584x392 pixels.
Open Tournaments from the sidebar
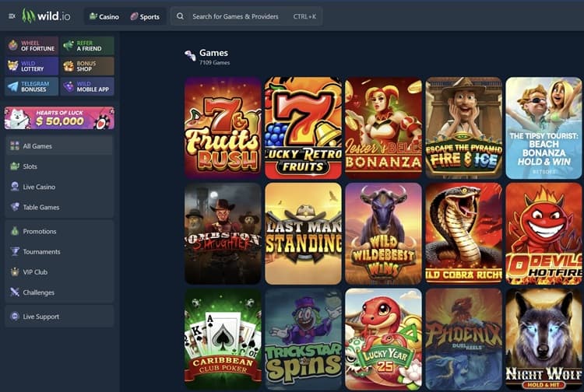tap(59, 252)
